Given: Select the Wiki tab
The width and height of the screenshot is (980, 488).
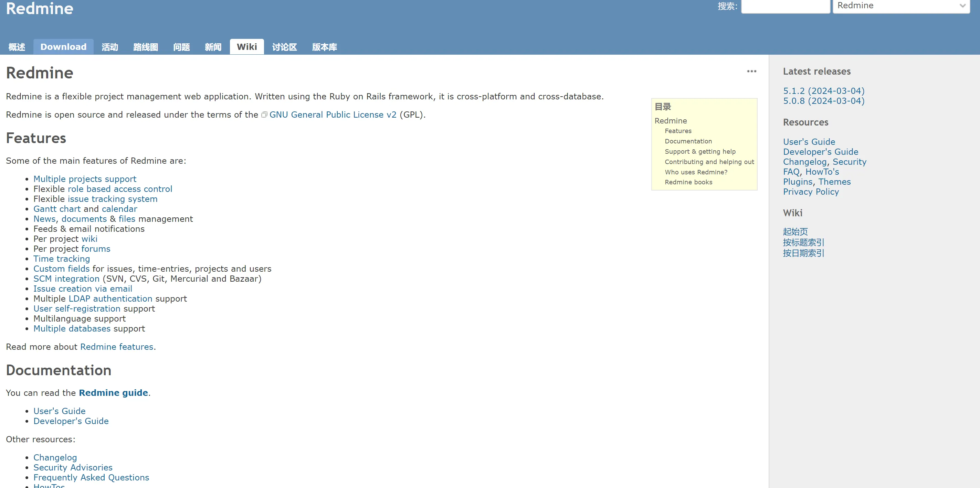Looking at the screenshot, I should pos(246,47).
